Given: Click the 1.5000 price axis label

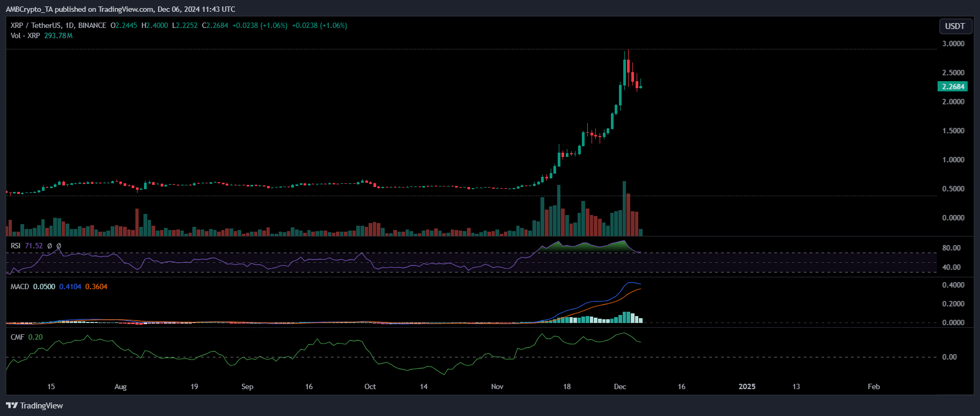Looking at the screenshot, I should [x=953, y=131].
